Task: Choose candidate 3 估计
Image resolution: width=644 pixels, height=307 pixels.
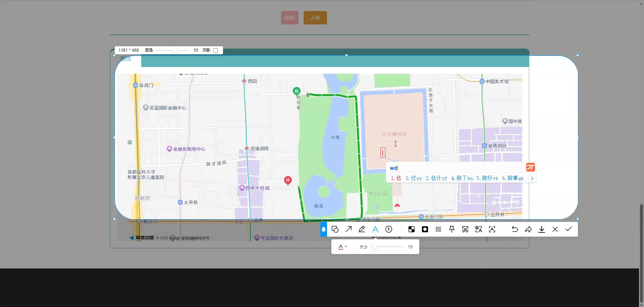Action: (x=436, y=178)
